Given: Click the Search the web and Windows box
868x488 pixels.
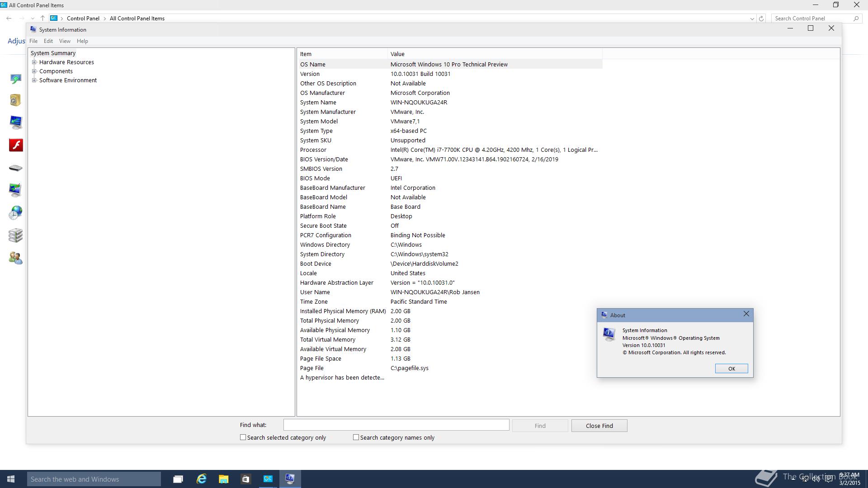Looking at the screenshot, I should click(x=94, y=479).
